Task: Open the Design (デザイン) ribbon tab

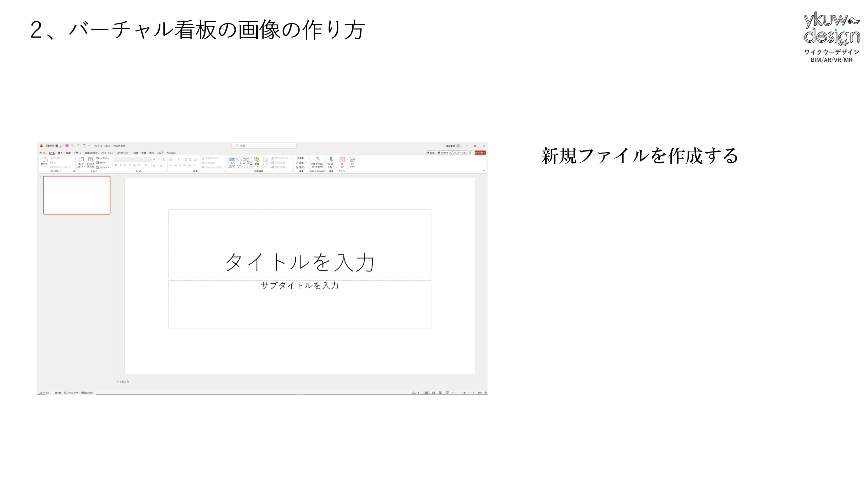Action: [78, 153]
